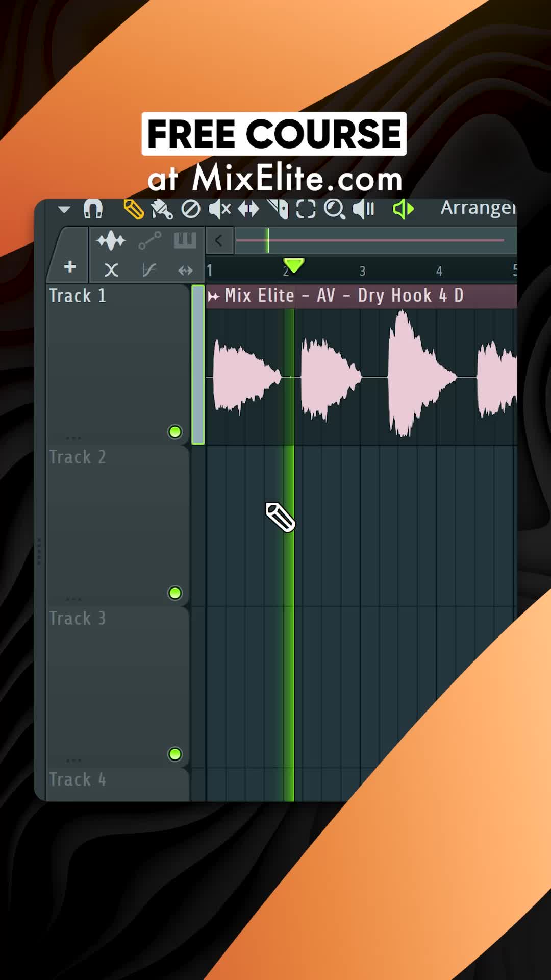Open the Mix Elite clip menu

214,296
